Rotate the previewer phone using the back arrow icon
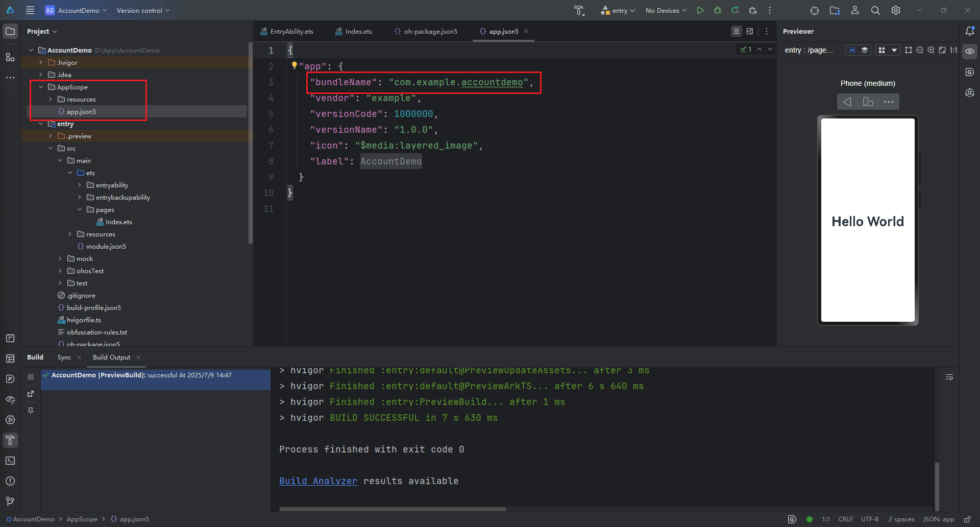The width and height of the screenshot is (980, 527). click(x=847, y=102)
